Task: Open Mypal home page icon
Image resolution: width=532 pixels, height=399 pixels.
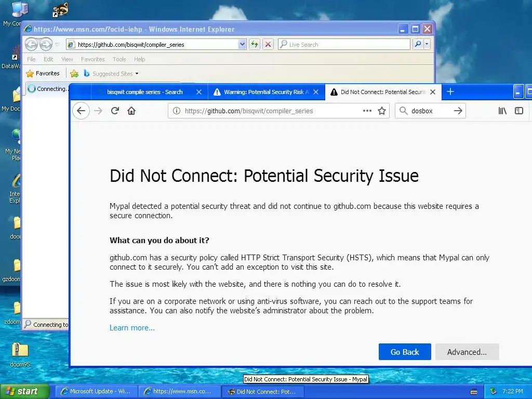Action: [x=131, y=111]
